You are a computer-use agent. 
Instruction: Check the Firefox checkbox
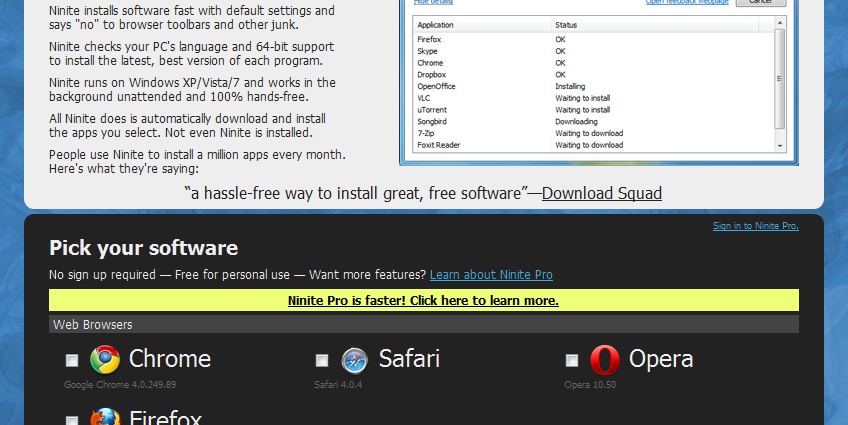click(72, 420)
